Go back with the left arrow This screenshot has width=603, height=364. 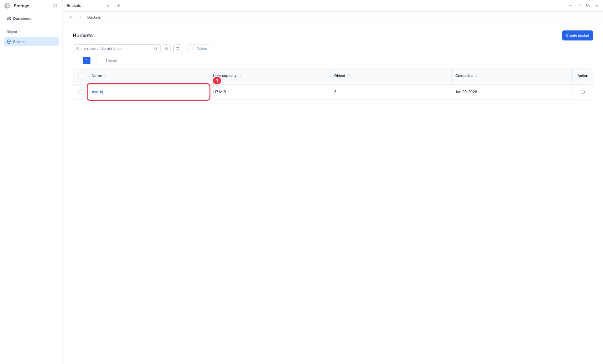coord(71,17)
